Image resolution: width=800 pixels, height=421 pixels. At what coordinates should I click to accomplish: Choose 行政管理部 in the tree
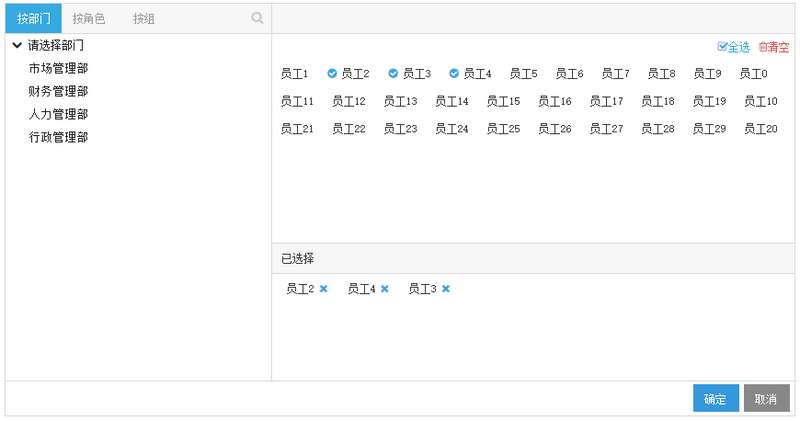click(x=58, y=138)
